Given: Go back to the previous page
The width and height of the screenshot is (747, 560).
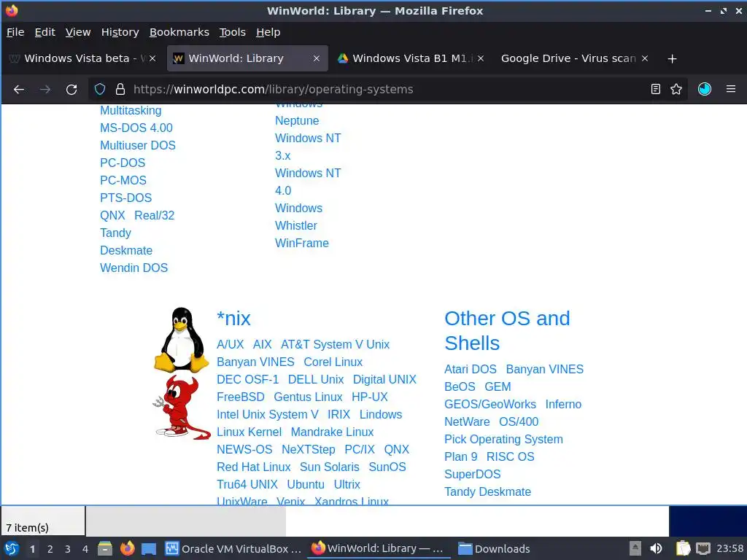Looking at the screenshot, I should [x=19, y=89].
